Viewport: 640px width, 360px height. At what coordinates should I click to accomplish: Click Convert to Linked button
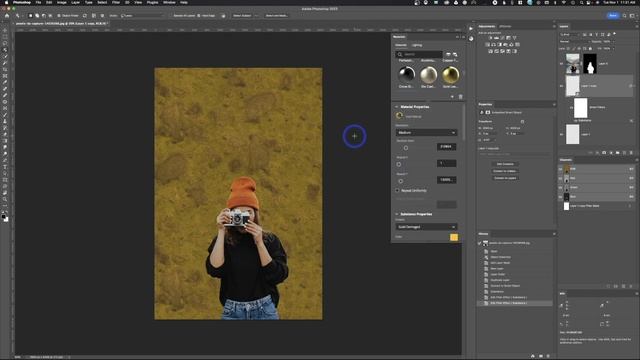click(505, 171)
